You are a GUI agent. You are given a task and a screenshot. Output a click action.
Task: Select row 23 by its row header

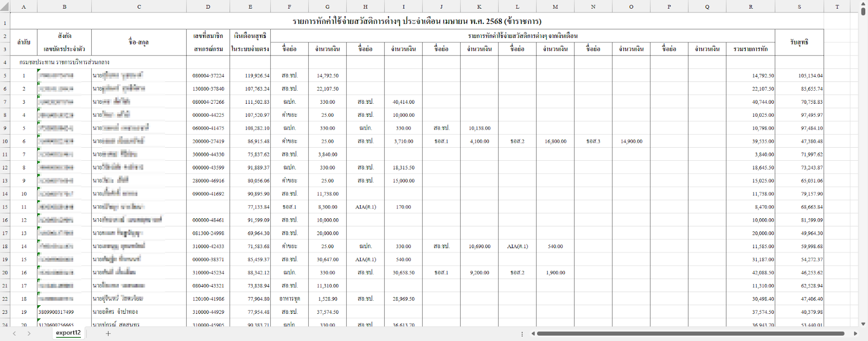(x=5, y=312)
